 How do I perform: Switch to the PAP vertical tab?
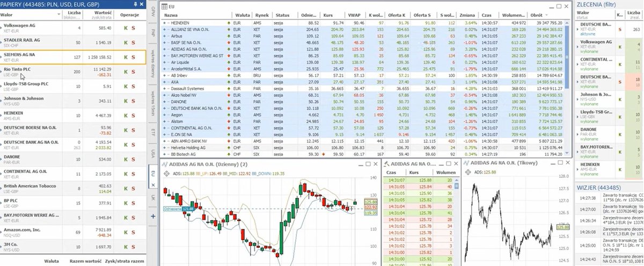coord(153,33)
